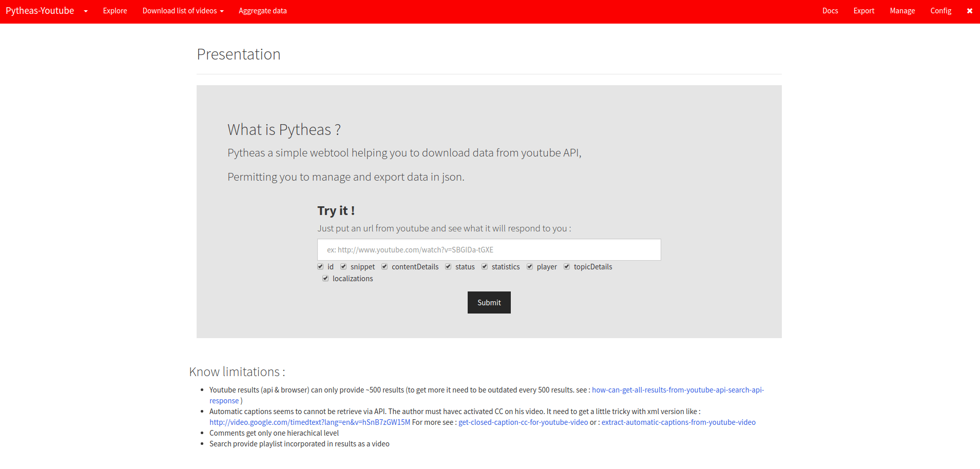Toggle the topicDetails checkbox
Screen dimensions: 980x469
point(567,266)
